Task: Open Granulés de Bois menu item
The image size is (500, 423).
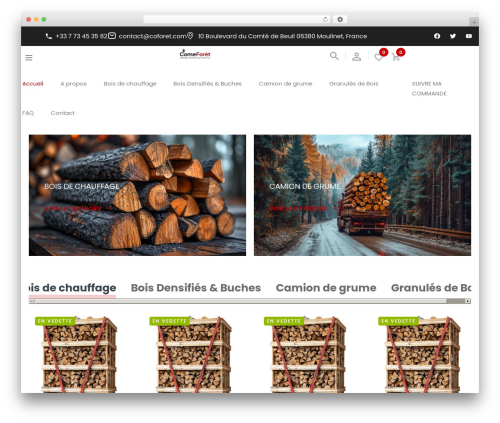Action: [354, 84]
